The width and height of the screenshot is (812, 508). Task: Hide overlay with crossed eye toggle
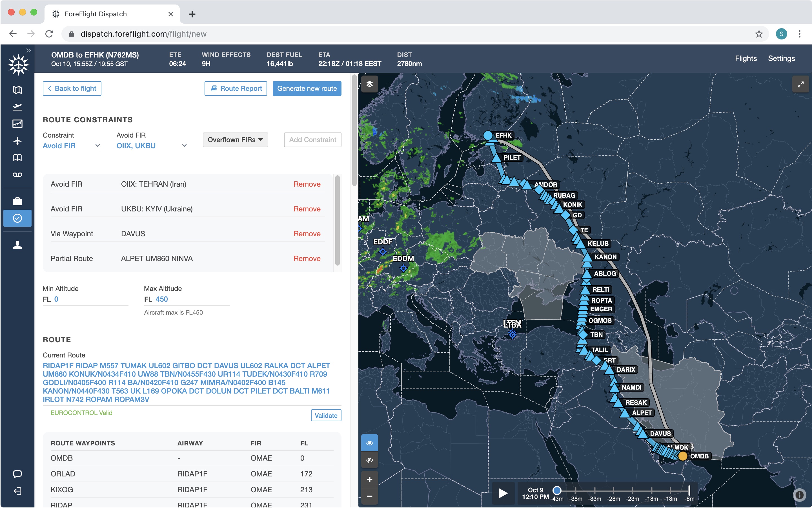[369, 460]
